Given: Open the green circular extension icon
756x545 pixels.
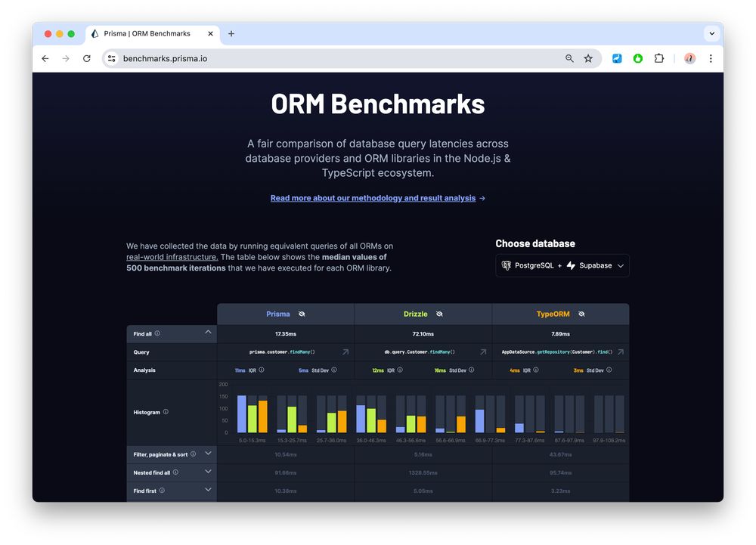Looking at the screenshot, I should tap(638, 58).
